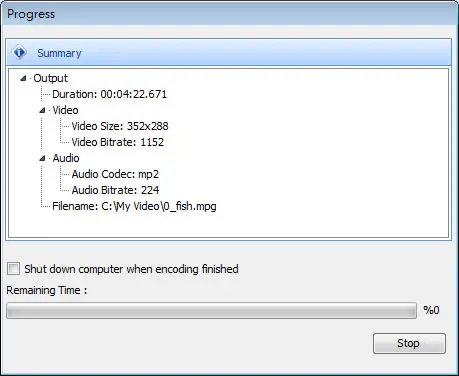Screen dimensions: 459x376
Task: Select the Output label in the tree
Action: point(51,78)
